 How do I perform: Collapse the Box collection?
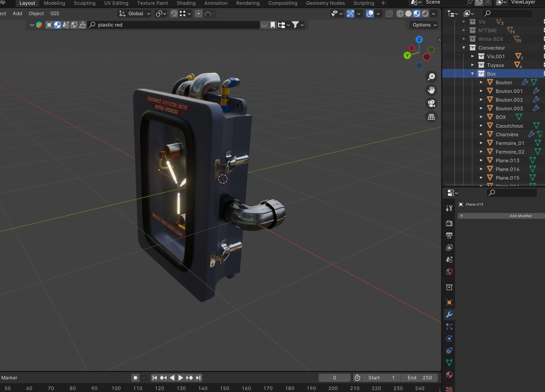pyautogui.click(x=472, y=74)
